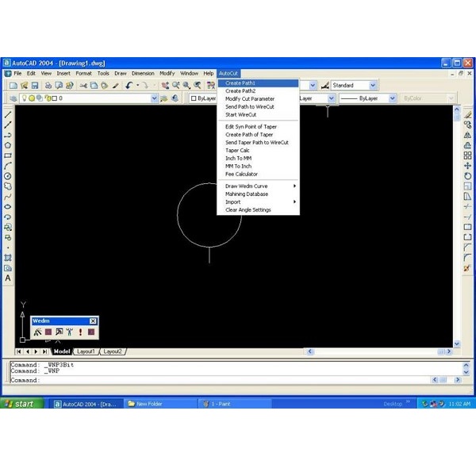Click the New drawing icon
476x476 pixels.
[x=13, y=86]
